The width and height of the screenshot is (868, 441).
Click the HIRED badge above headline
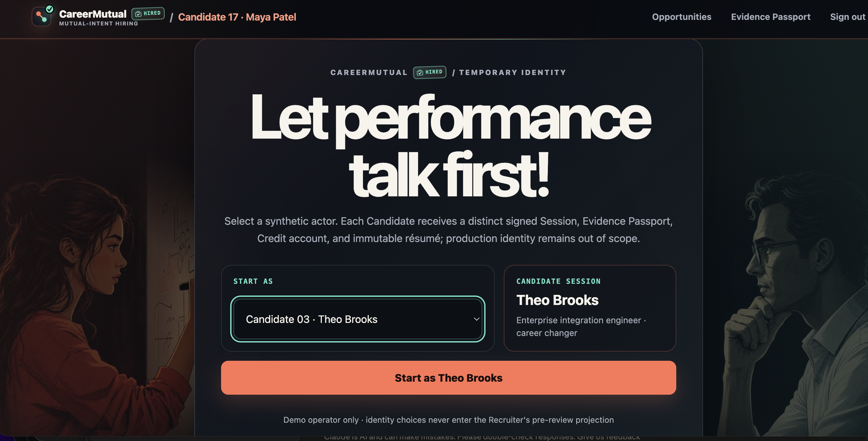(x=430, y=72)
